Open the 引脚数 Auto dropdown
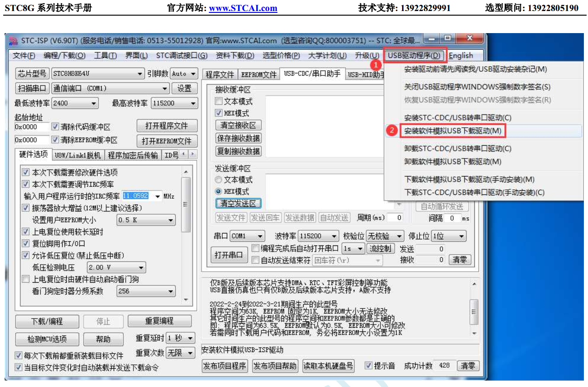588x387 pixels. 184,74
